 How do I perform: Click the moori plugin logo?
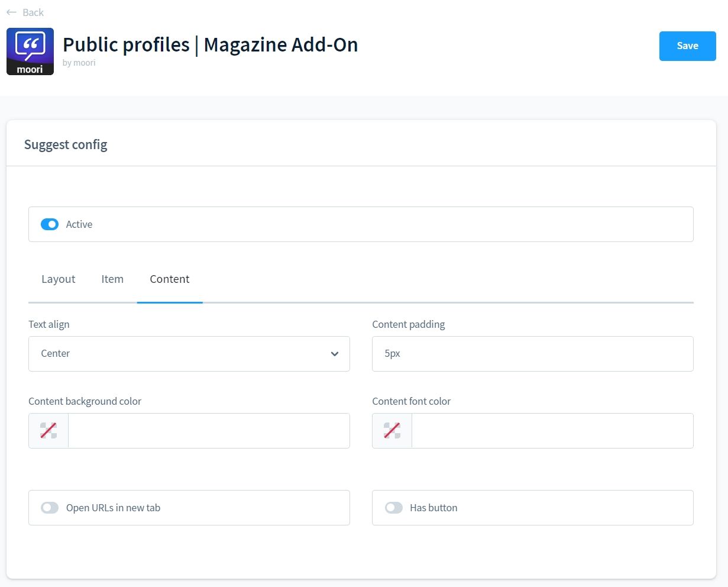[30, 51]
